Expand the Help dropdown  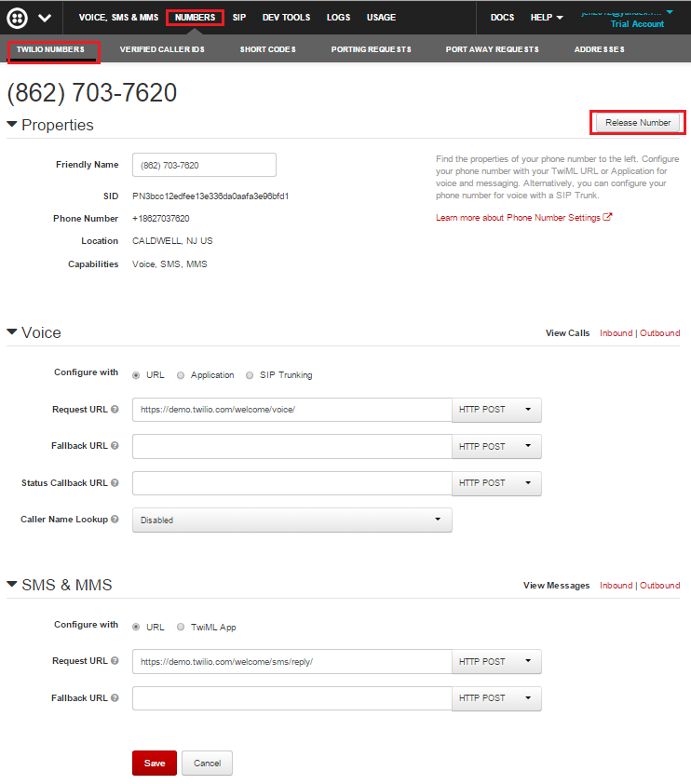547,18
